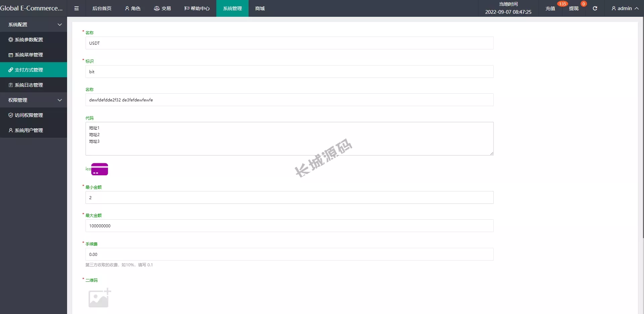The width and height of the screenshot is (644, 314).
Task: Open the 商城 top menu
Action: (260, 8)
